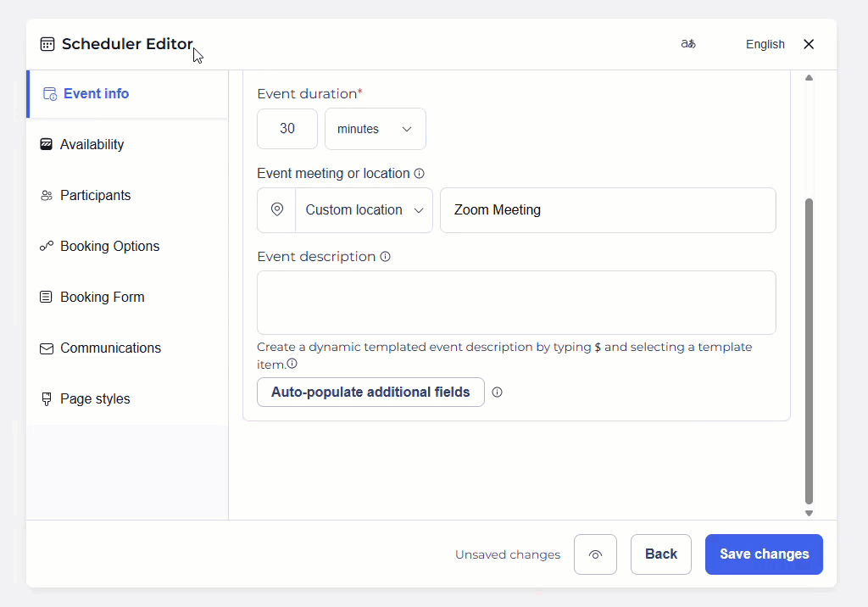Click the location pin icon
This screenshot has height=607, width=868.
(x=276, y=210)
